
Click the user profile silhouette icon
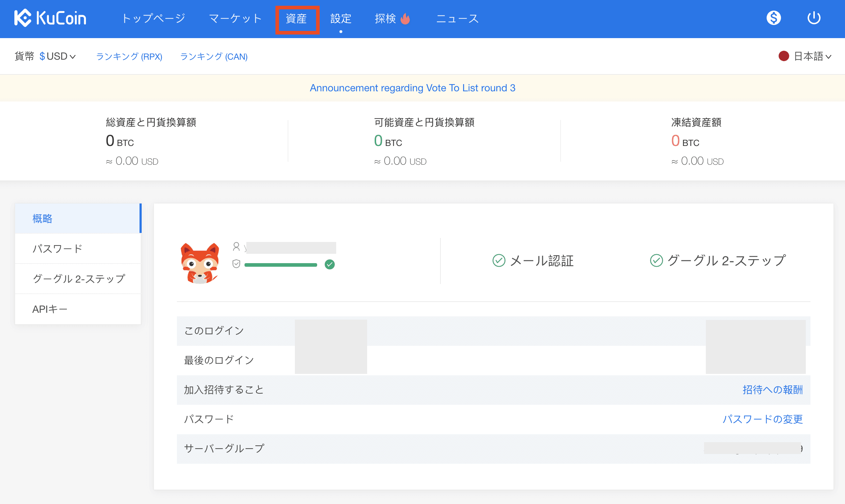point(236,247)
